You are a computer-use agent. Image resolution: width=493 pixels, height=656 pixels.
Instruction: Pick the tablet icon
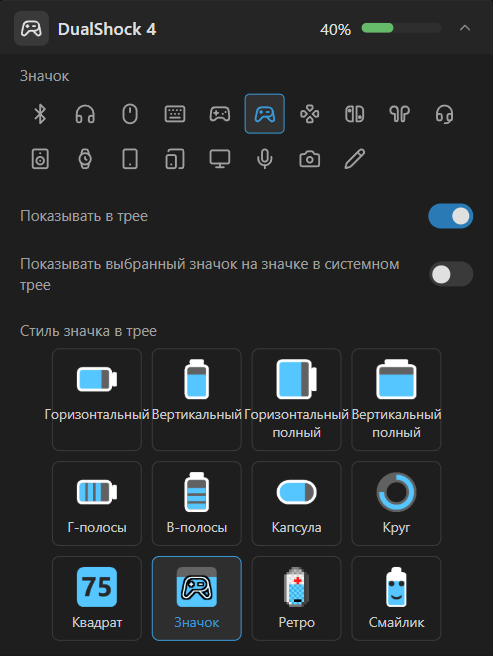coord(130,159)
